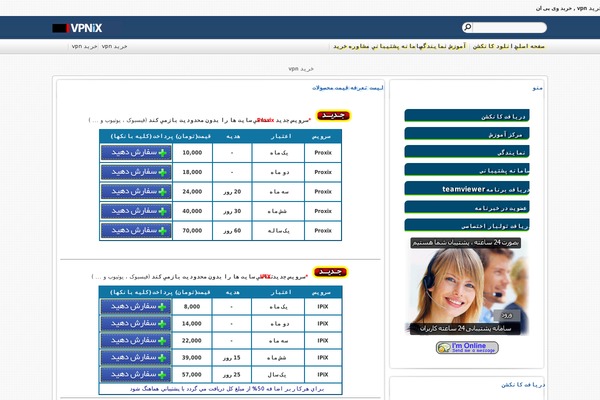
Task: Click the ورود button on support banner
Action: [x=507, y=315]
